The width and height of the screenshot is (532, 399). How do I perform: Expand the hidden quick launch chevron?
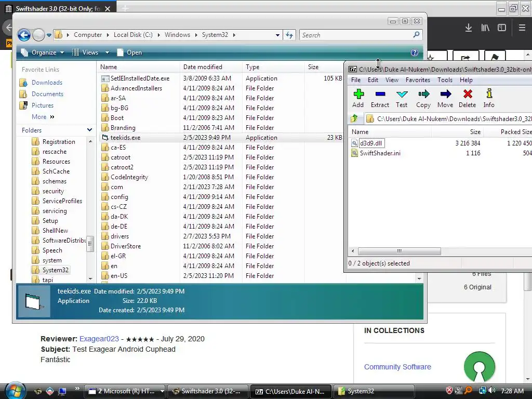click(x=77, y=389)
